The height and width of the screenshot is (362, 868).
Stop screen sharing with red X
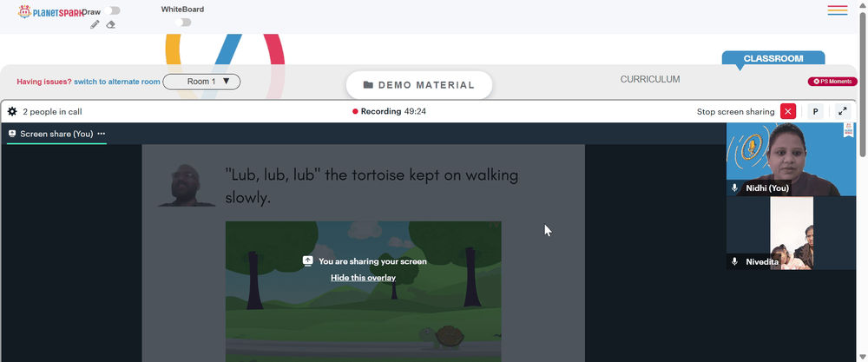click(x=788, y=111)
